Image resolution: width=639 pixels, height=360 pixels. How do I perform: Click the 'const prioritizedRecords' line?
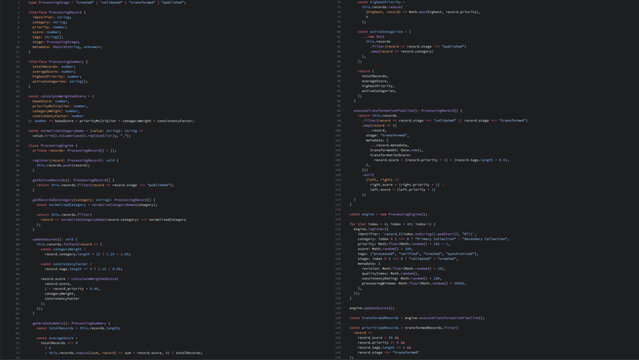coord(404,327)
